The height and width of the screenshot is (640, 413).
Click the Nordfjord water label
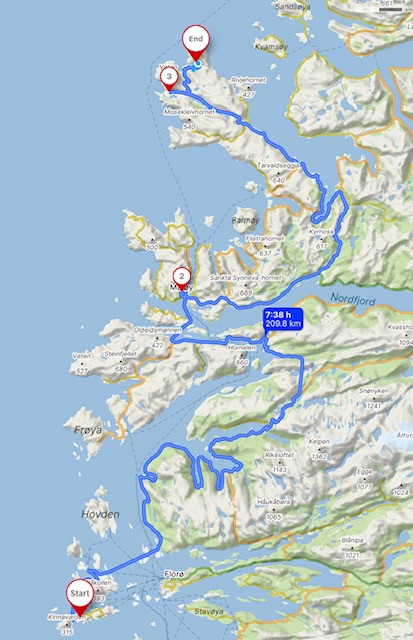pos(352,299)
